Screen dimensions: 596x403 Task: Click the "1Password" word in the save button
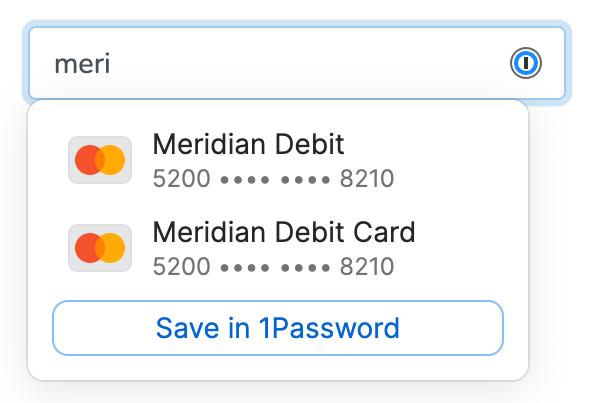click(329, 328)
